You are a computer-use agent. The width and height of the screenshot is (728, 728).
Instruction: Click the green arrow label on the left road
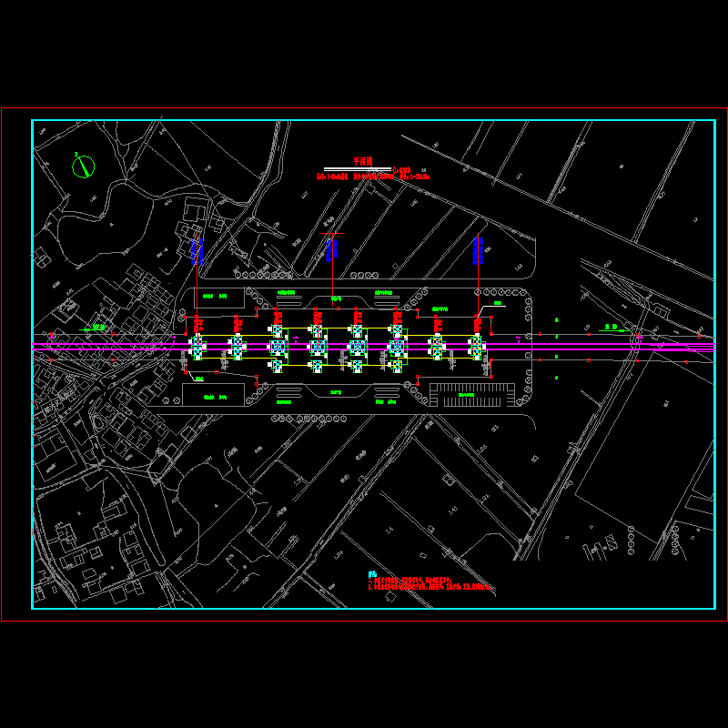[x=94, y=328]
